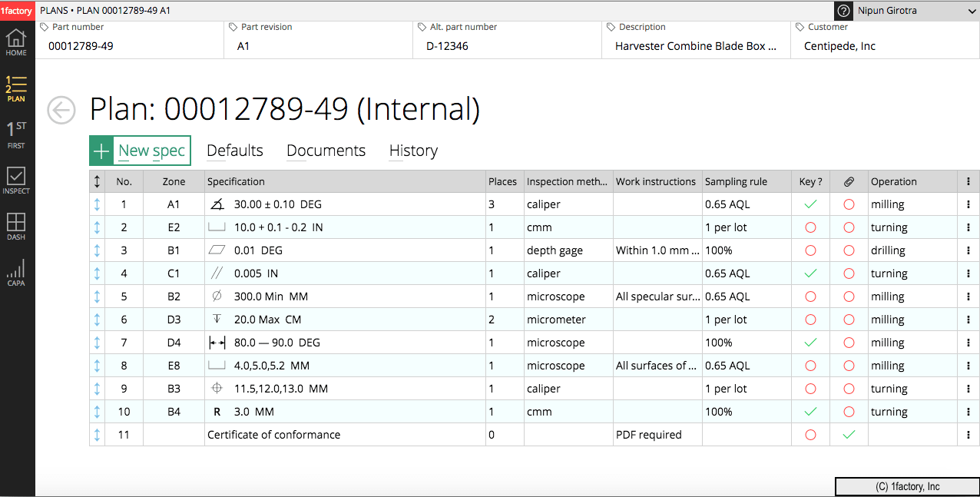Click the help question mark icon

pos(844,11)
